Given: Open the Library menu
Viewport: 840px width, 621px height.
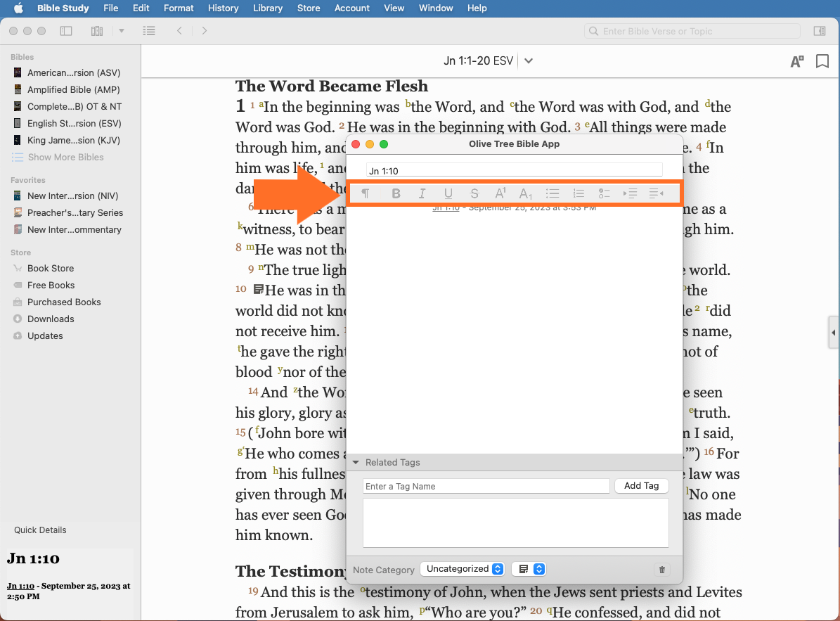Looking at the screenshot, I should tap(268, 8).
